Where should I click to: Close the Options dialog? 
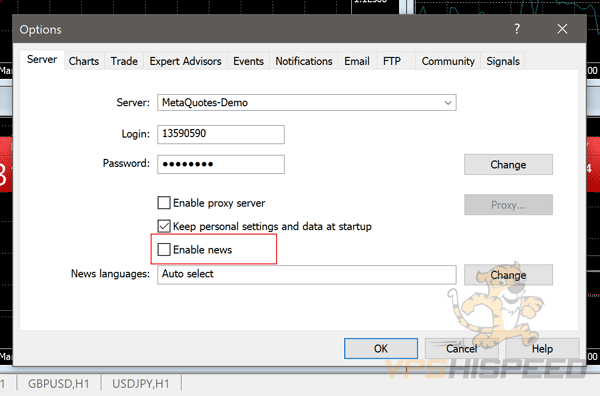[562, 29]
